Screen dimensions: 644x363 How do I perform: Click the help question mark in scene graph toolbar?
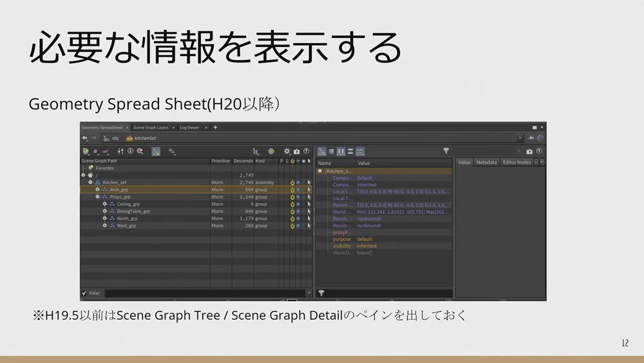[305, 152]
